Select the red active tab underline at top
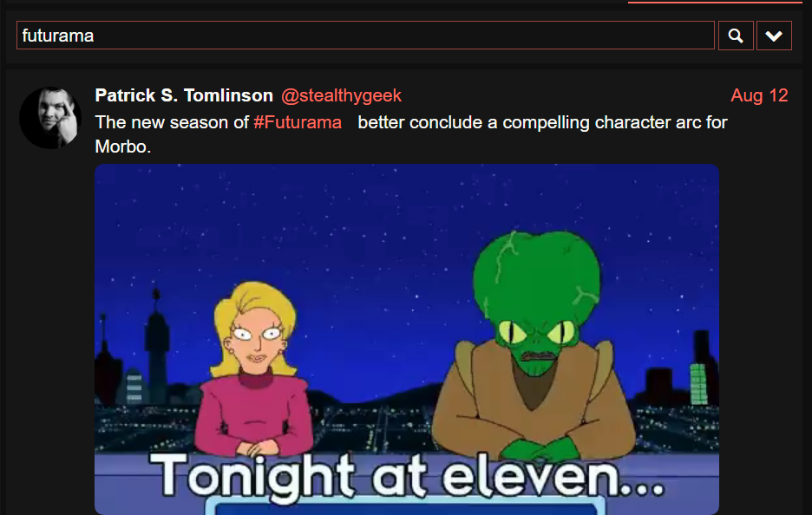Viewport: 812px width, 515px height. pos(715,2)
